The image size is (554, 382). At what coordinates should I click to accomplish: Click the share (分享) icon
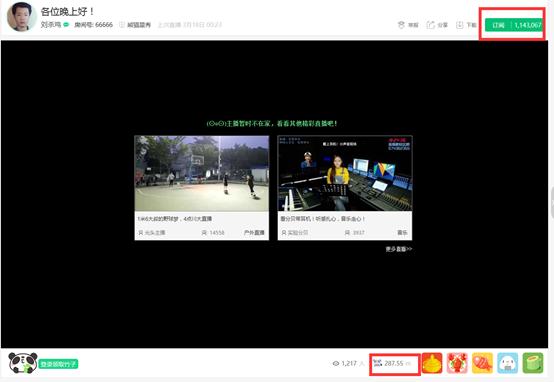tap(430, 25)
